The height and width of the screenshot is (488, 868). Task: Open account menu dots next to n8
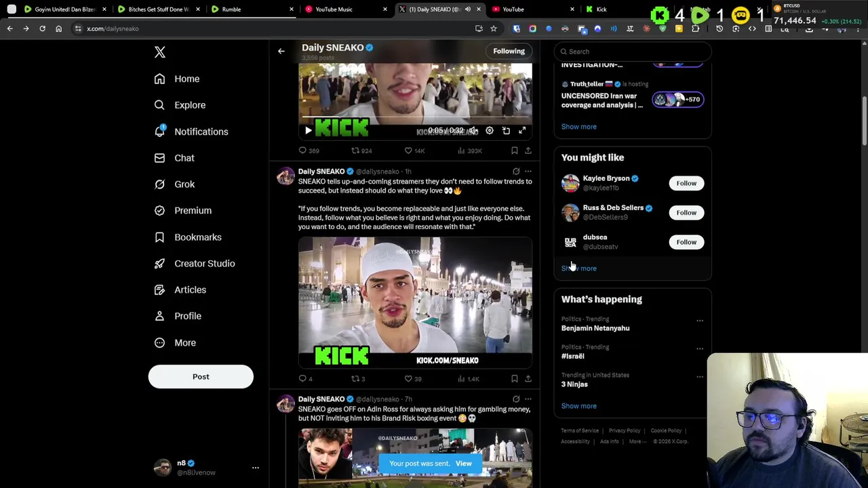tap(256, 468)
